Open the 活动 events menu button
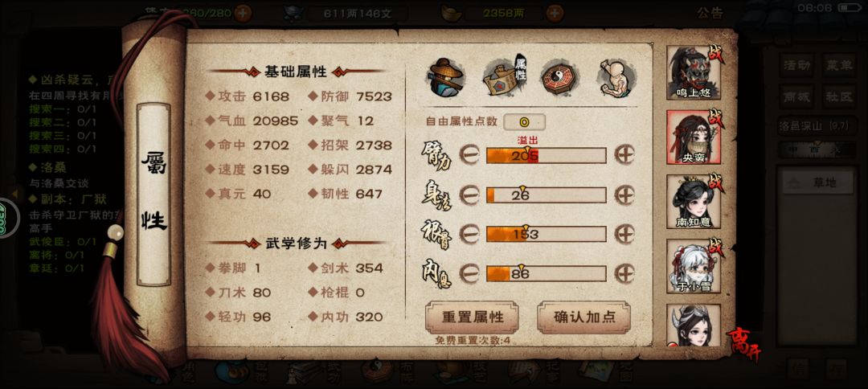 pos(798,65)
